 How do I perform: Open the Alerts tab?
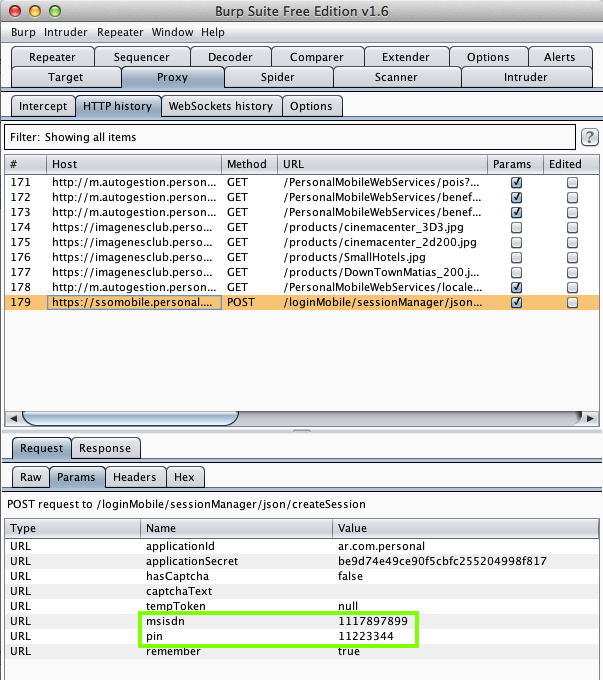coord(560,57)
